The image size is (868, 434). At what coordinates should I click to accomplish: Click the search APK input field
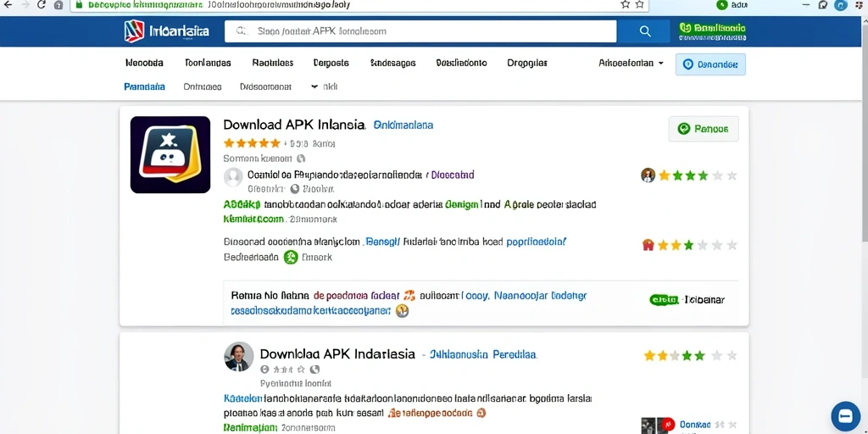(420, 31)
